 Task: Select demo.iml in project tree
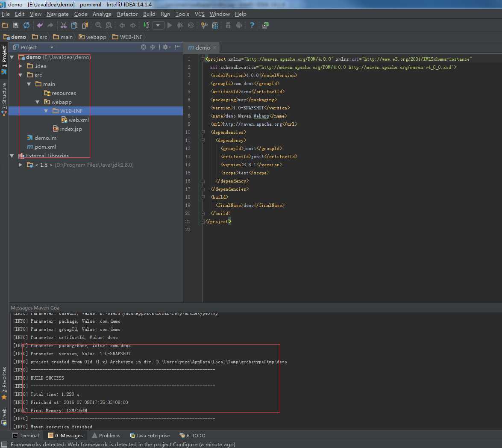[x=43, y=138]
